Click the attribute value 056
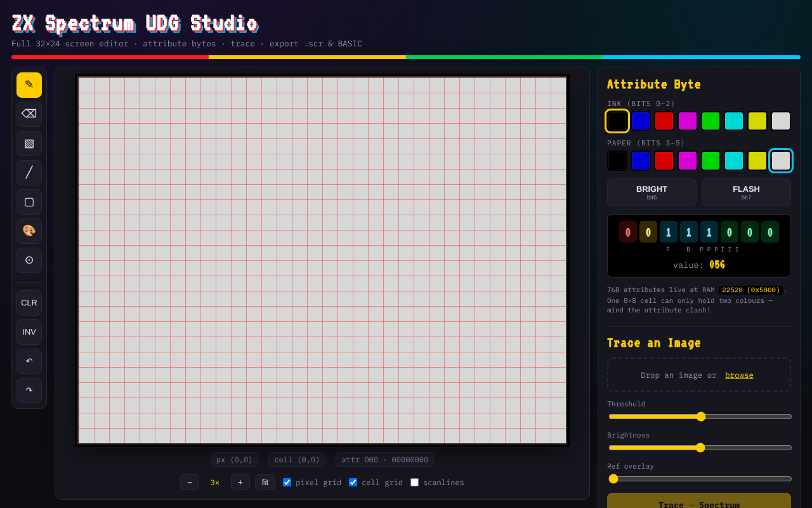 [x=717, y=265]
